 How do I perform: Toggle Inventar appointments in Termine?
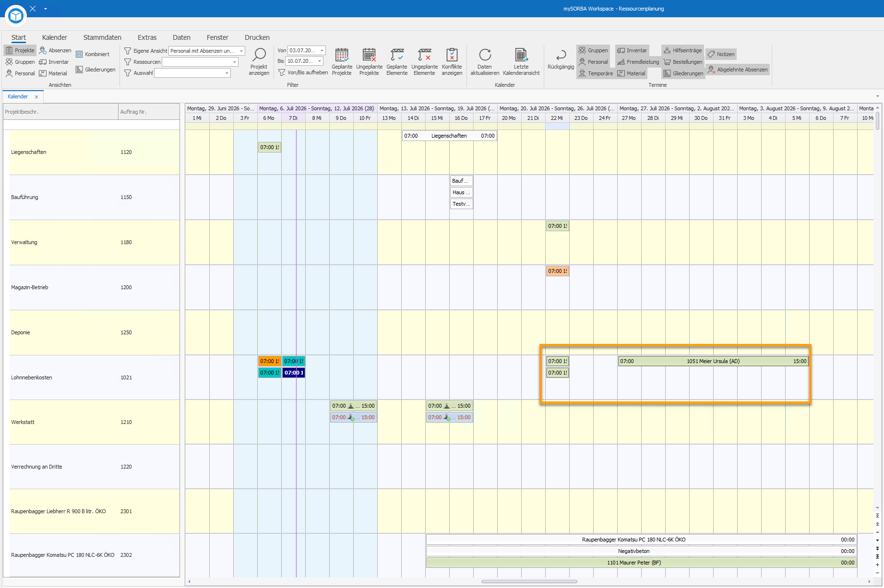[632, 50]
